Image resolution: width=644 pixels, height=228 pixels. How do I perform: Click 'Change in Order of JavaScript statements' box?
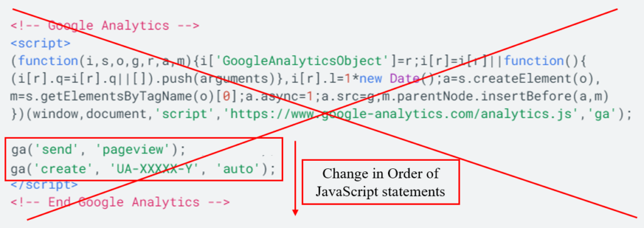click(x=380, y=182)
